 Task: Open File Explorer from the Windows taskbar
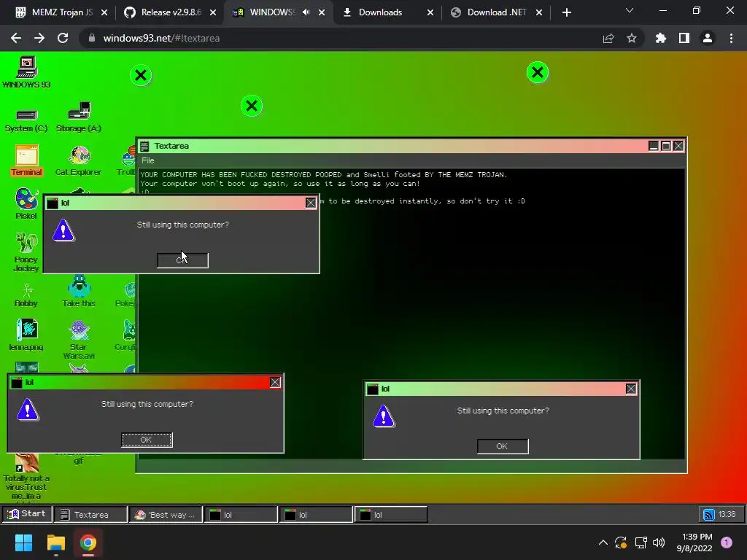click(55, 542)
